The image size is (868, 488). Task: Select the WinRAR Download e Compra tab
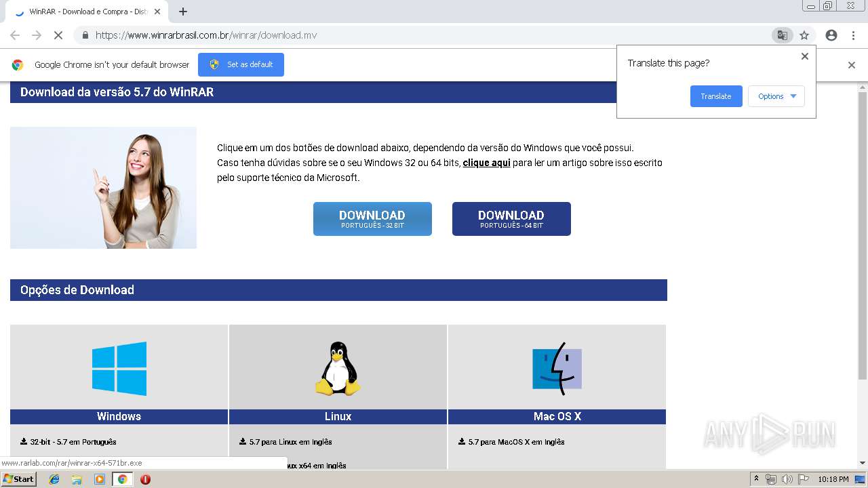pyautogui.click(x=88, y=12)
